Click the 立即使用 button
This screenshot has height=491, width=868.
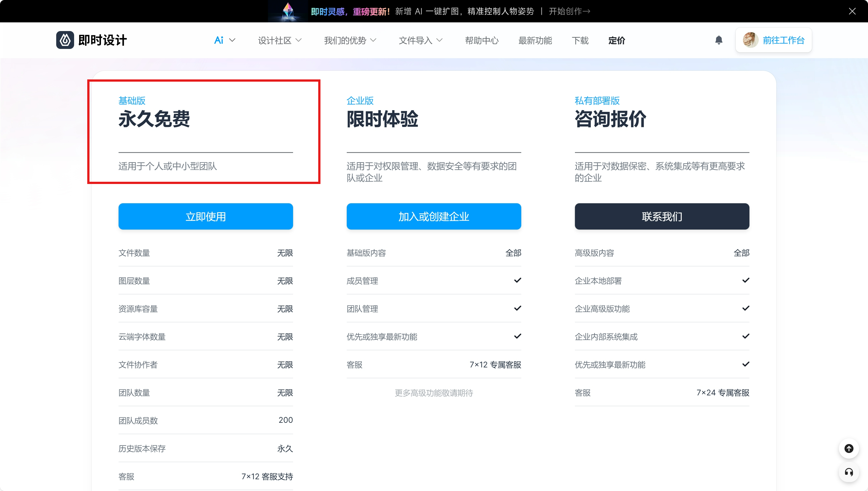pyautogui.click(x=206, y=216)
